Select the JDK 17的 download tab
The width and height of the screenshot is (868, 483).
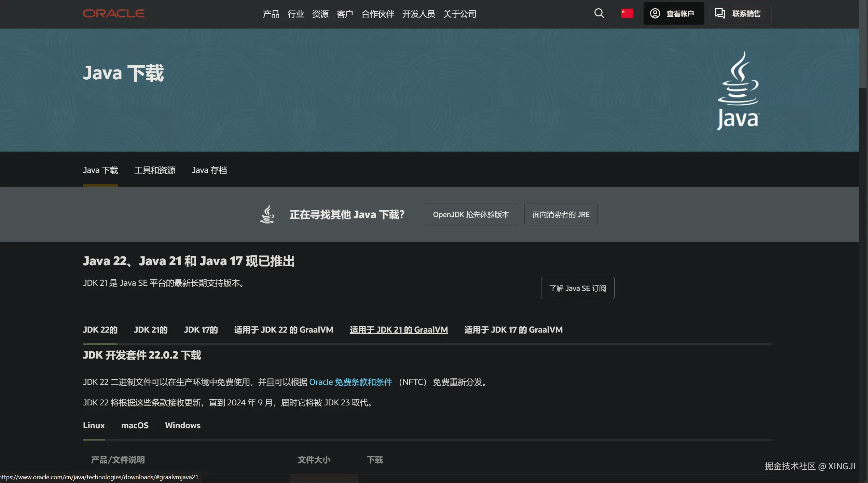(201, 330)
